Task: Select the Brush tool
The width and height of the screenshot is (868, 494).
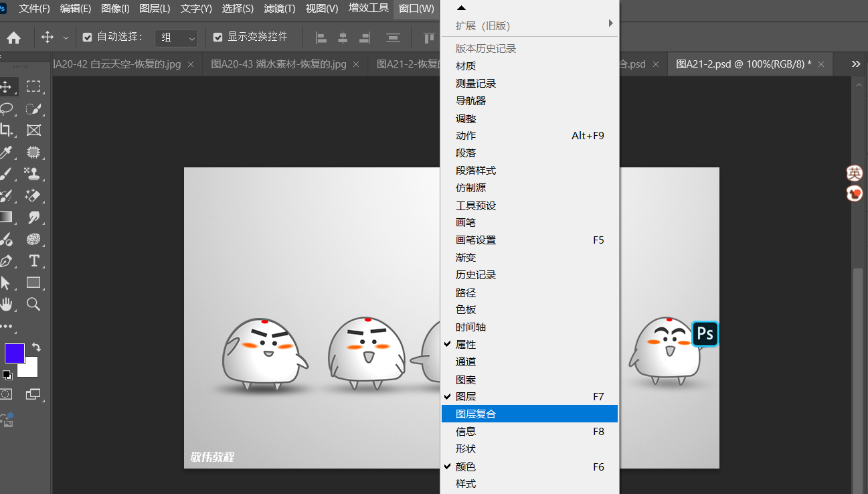Action: point(7,173)
